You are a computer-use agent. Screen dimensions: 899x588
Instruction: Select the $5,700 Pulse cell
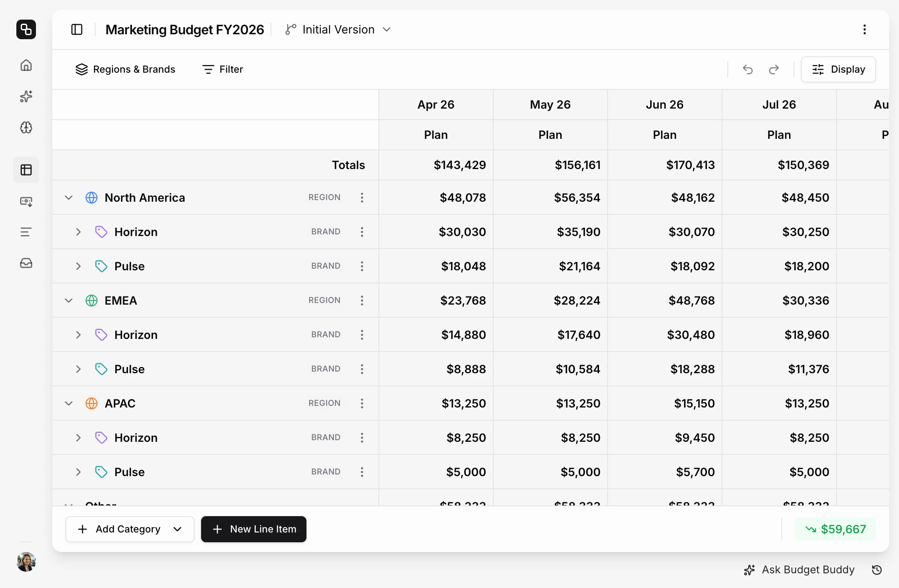tap(665, 472)
